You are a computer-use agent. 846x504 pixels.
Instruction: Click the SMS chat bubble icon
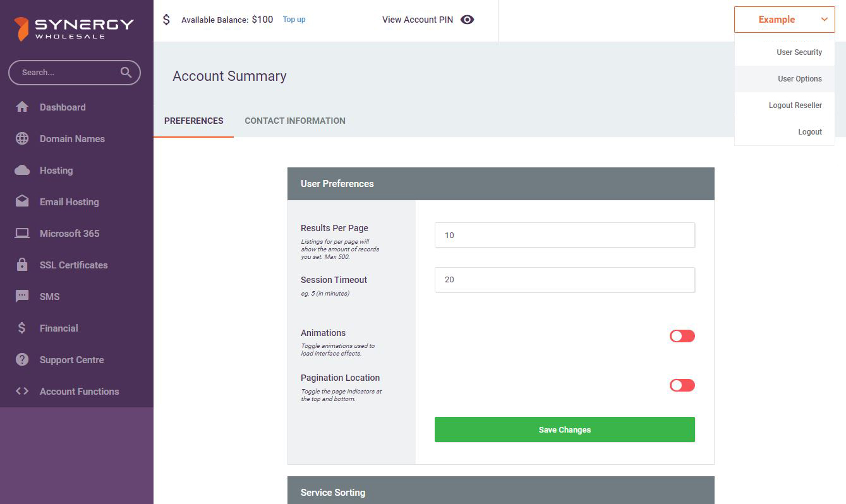22,296
